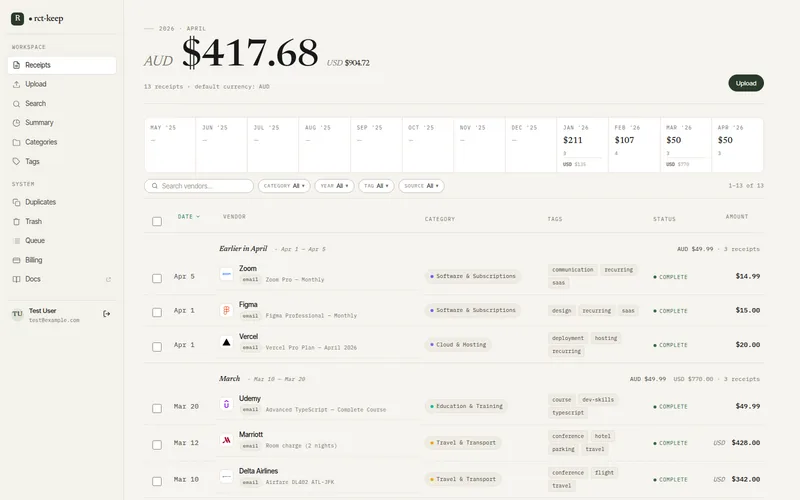Click the COMPLETE status on Udemy row
Image resolution: width=800 pixels, height=500 pixels.
click(670, 407)
